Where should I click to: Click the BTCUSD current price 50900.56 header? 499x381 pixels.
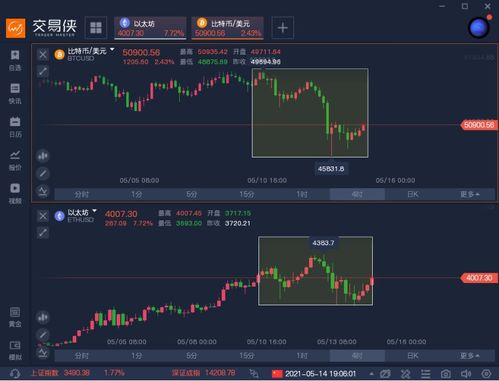(x=141, y=52)
